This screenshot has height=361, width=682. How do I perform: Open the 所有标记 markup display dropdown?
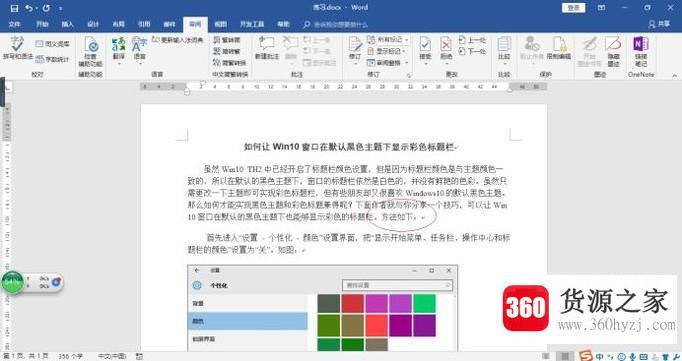click(x=388, y=40)
